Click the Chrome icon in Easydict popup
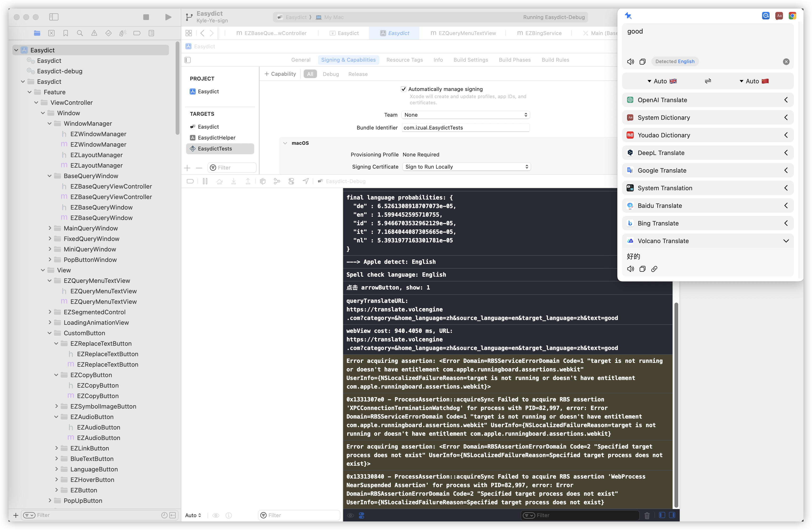This screenshot has height=530, width=812. coord(792,16)
